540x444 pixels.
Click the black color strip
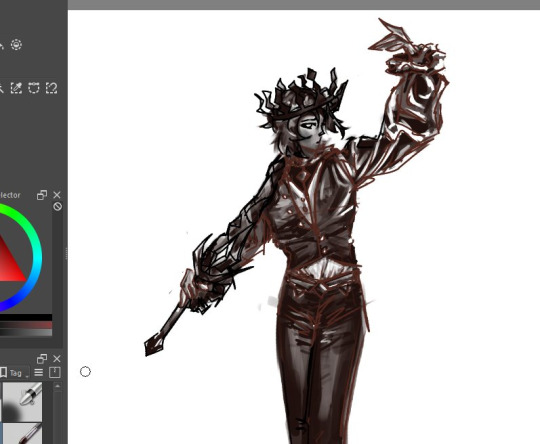[26, 317]
